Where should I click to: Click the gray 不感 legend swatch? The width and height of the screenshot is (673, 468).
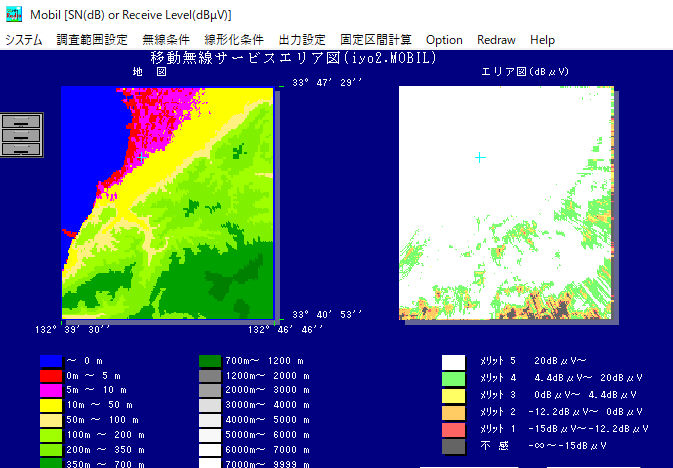coord(454,445)
